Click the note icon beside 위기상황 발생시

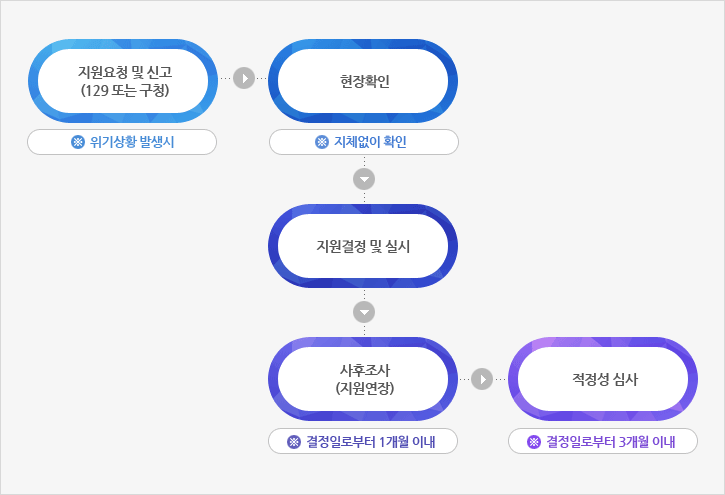(78, 142)
